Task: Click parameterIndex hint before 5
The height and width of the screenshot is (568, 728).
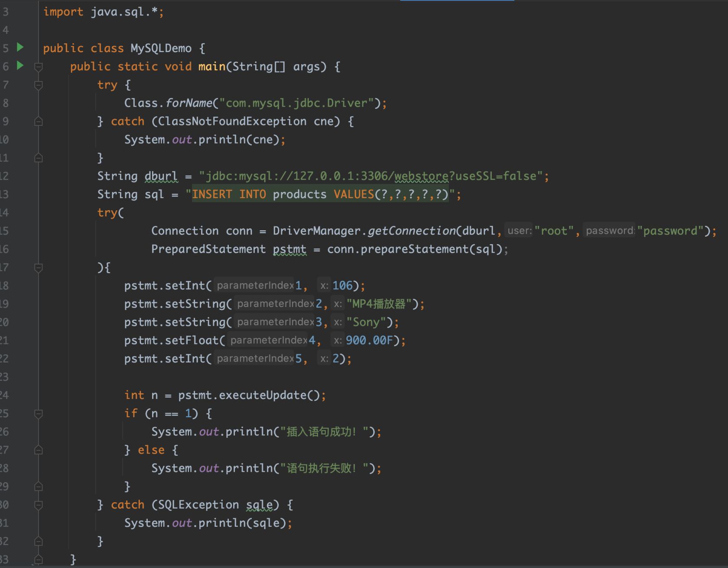Action: pos(255,358)
